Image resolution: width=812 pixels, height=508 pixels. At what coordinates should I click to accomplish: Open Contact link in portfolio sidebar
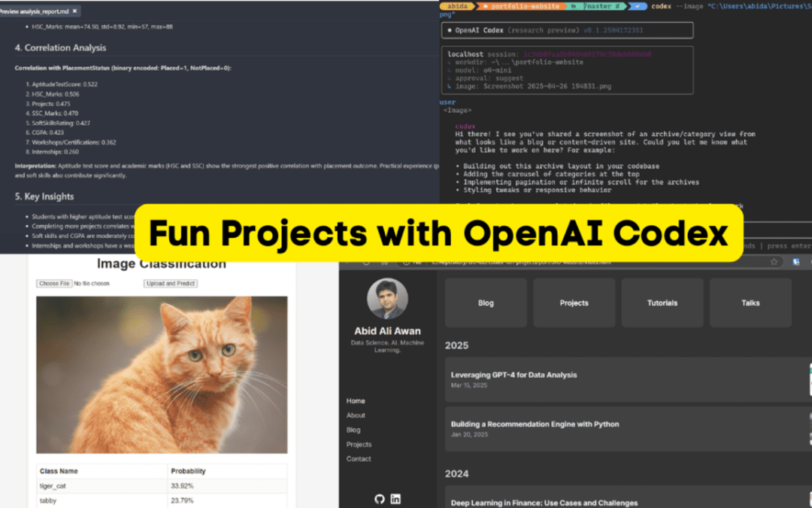[359, 459]
